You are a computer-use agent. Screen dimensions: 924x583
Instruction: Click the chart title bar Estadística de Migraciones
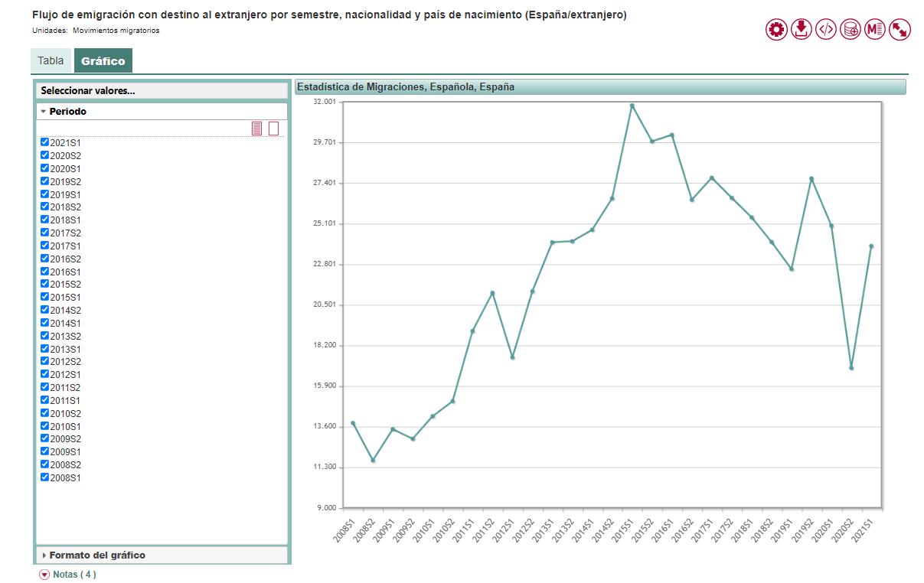click(x=599, y=87)
